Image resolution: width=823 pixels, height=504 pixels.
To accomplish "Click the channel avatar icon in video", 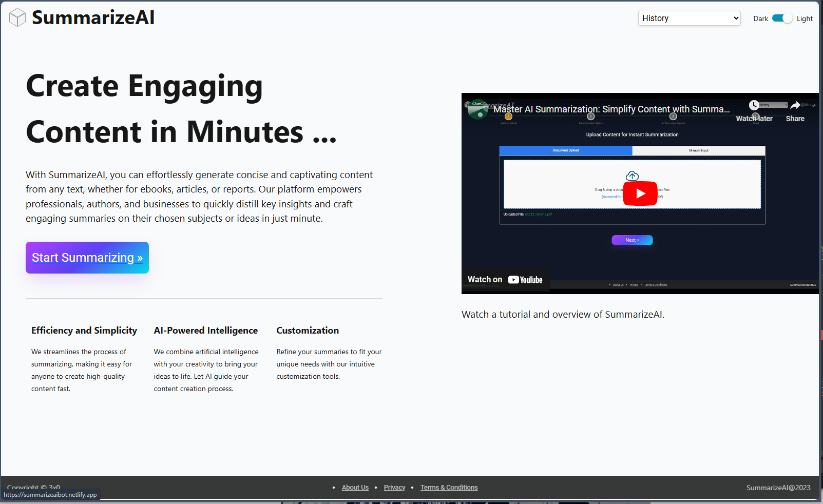I will pos(478,109).
